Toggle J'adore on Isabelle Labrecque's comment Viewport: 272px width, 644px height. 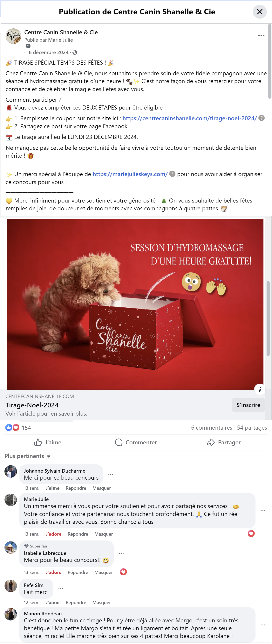pos(53,572)
